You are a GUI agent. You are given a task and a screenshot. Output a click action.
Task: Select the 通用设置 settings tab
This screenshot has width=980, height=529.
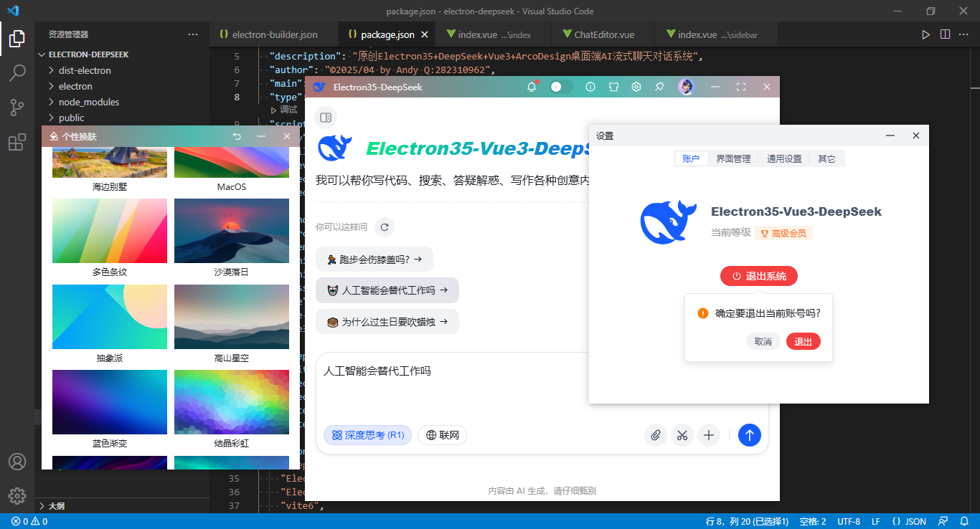click(x=784, y=159)
